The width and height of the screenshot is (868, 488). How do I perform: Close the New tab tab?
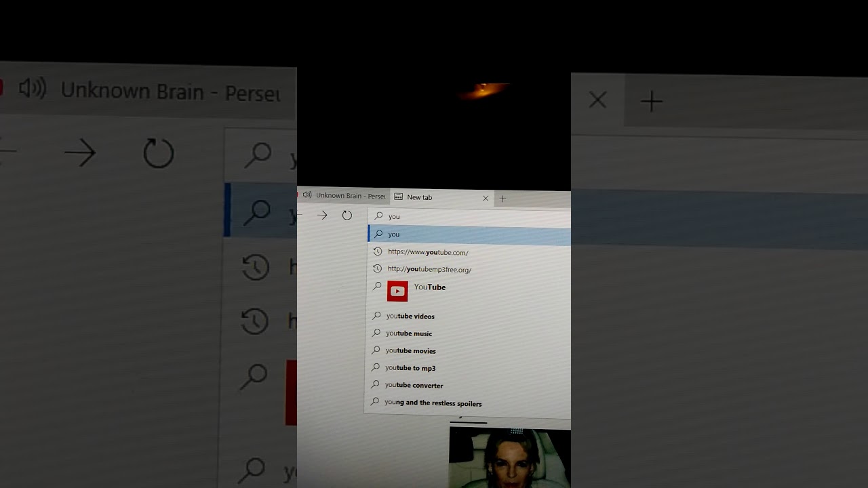(486, 199)
